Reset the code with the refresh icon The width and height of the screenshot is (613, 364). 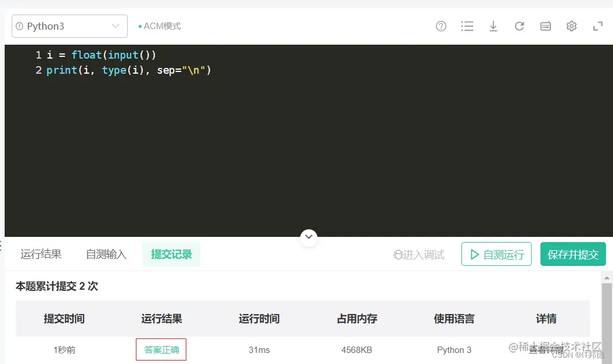pos(520,26)
